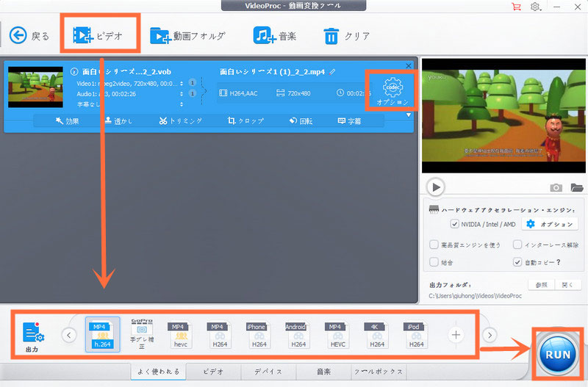Image resolution: width=588 pixels, height=387 pixels.
Task: Expand the video item toolbar arrow
Action: 409,115
